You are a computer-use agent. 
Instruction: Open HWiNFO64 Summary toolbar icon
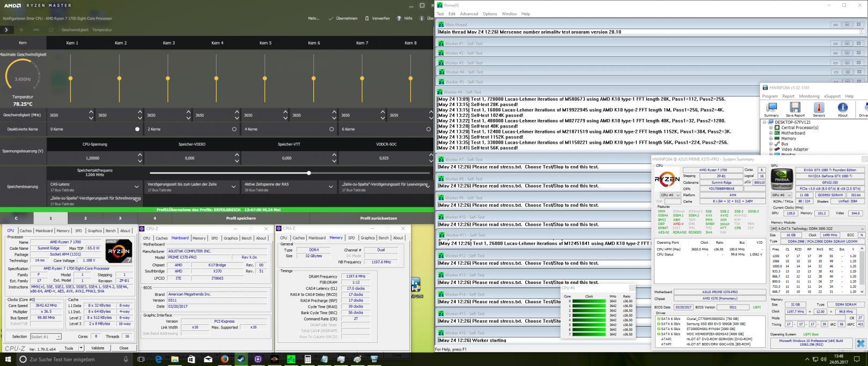pyautogui.click(x=771, y=109)
